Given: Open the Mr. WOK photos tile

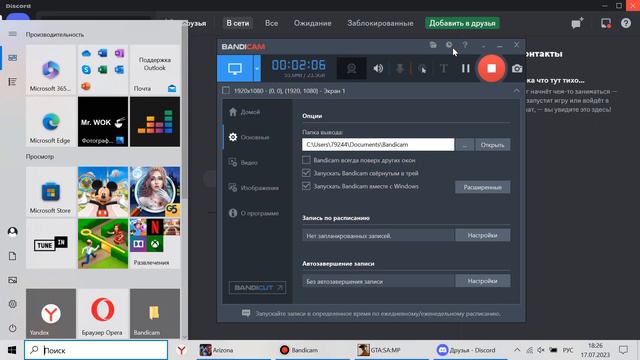Looking at the screenshot, I should pyautogui.click(x=103, y=122).
